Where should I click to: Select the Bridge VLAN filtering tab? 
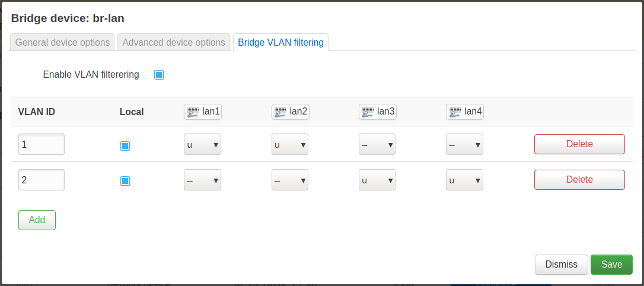point(280,43)
